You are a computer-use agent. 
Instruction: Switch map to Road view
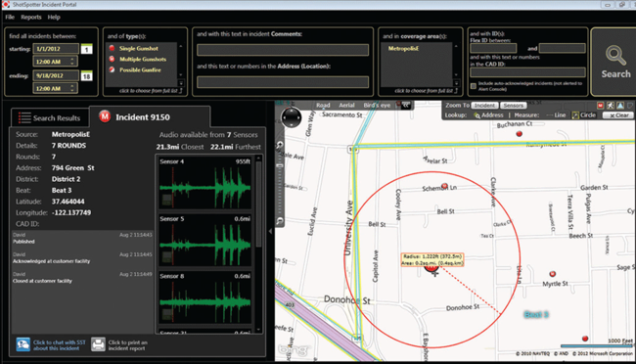(x=323, y=105)
